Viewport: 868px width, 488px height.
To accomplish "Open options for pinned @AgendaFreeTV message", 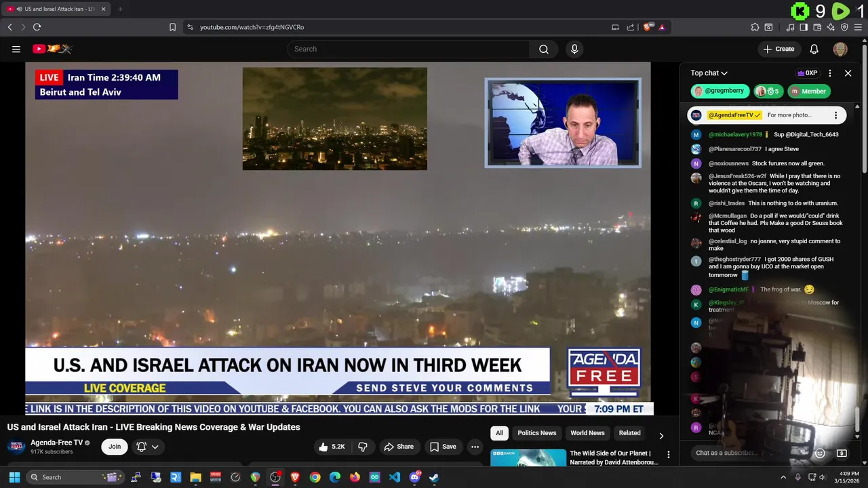I will (835, 115).
